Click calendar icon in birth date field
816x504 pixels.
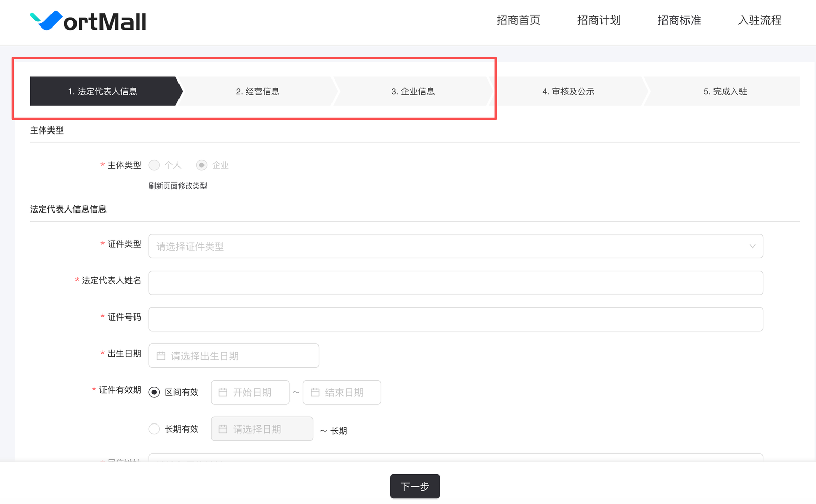[x=161, y=356]
